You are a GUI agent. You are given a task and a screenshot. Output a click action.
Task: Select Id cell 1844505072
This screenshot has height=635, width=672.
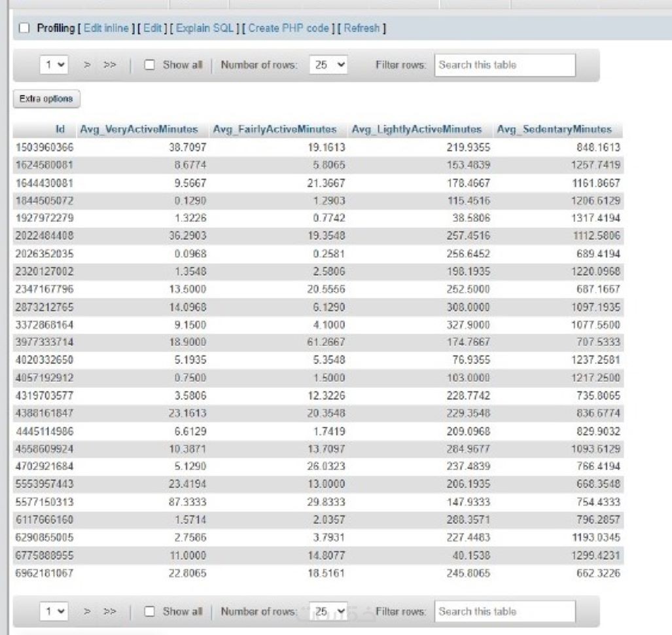(x=44, y=201)
